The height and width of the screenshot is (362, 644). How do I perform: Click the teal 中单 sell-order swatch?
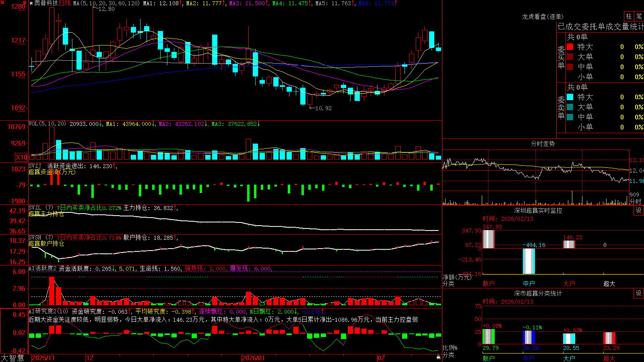pyautogui.click(x=570, y=117)
